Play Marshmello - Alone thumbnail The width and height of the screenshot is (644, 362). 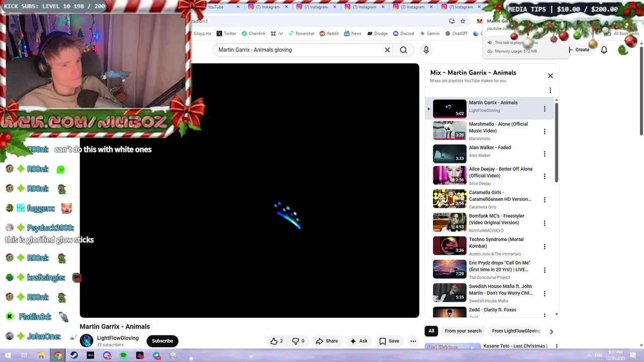click(449, 130)
